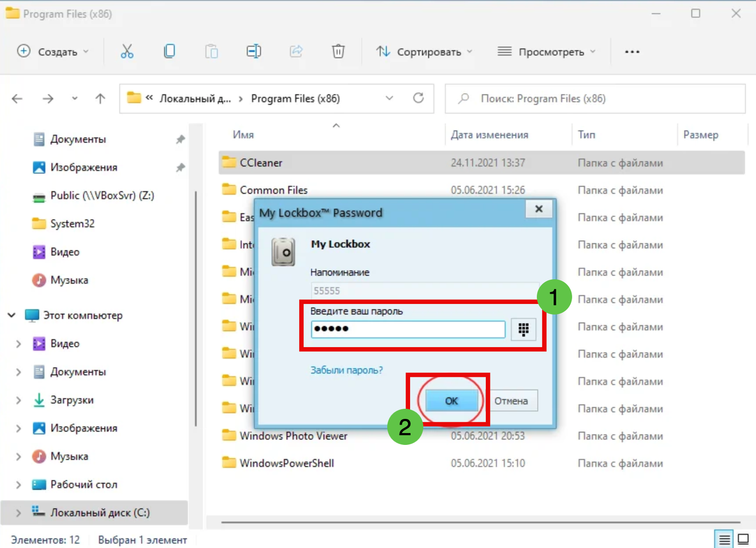756x548 pixels.
Task: Expand the Загрузки tree node
Action: (18, 400)
